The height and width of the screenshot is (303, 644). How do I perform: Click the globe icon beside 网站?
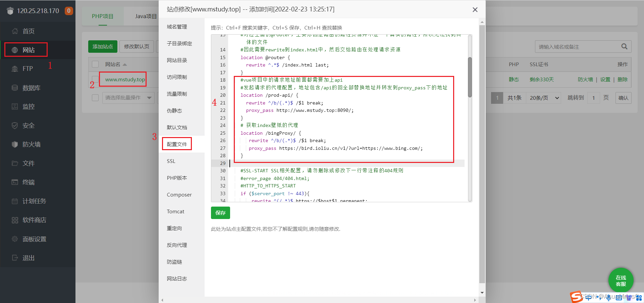tap(15, 50)
